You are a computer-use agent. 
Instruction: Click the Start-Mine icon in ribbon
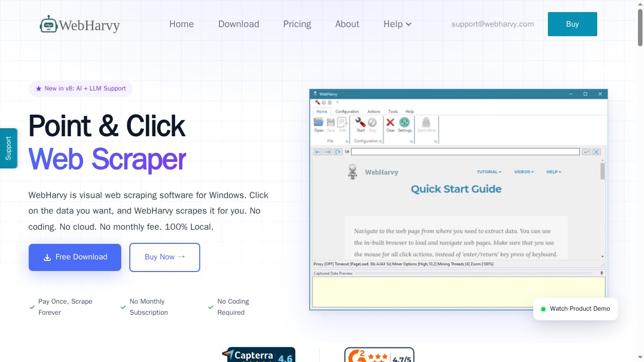click(x=426, y=122)
